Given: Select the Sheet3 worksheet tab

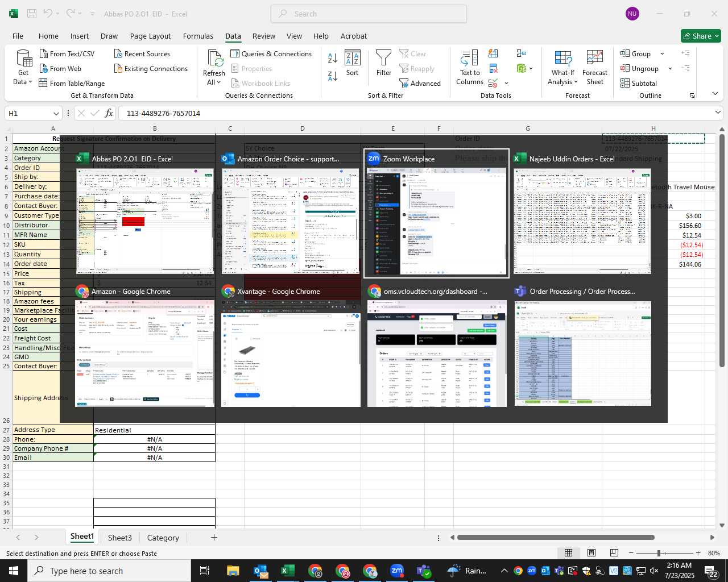Looking at the screenshot, I should (119, 538).
